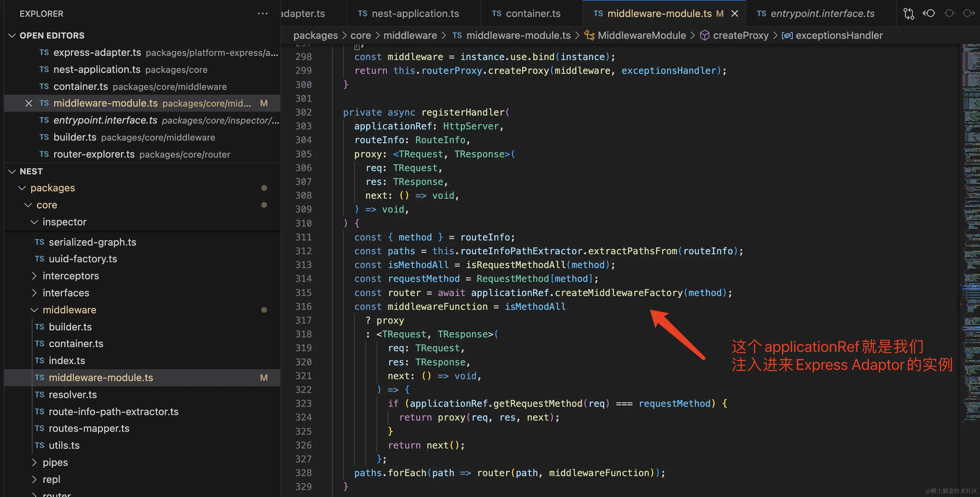Collapse the OPEN EDITORS section
980x497 pixels.
(x=12, y=35)
